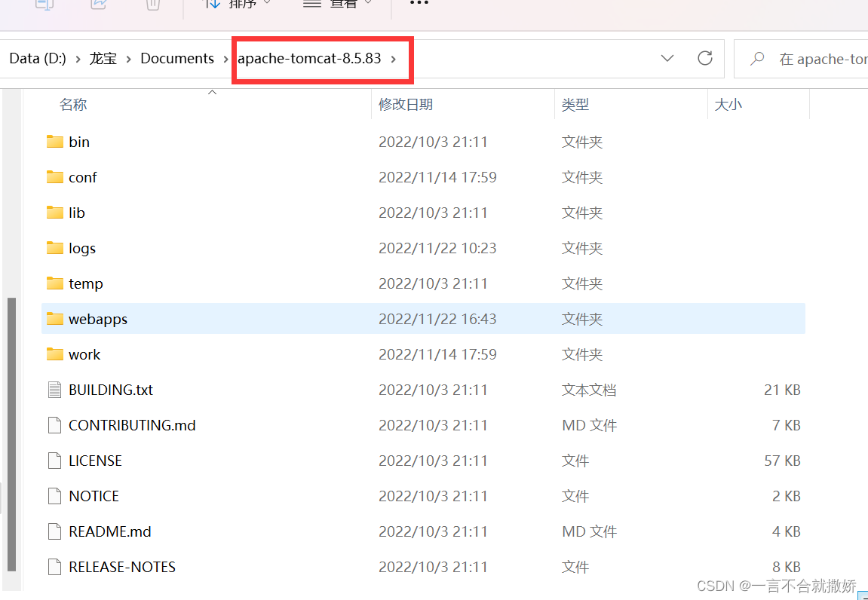Click MD 文件 type of CONTRIBUTING.md
This screenshot has height=600, width=868.
[x=590, y=425]
